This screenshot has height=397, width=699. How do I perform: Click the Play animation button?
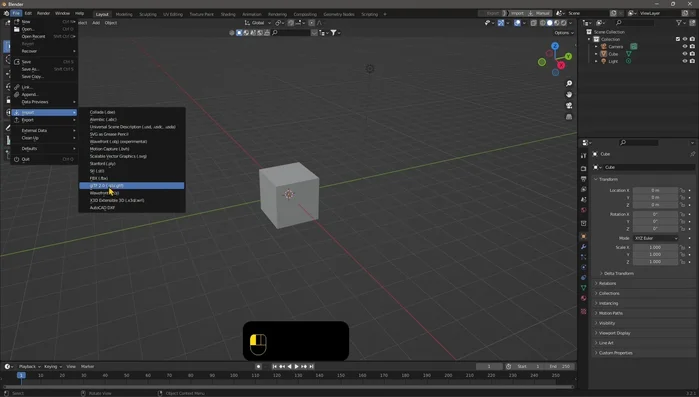pos(296,366)
